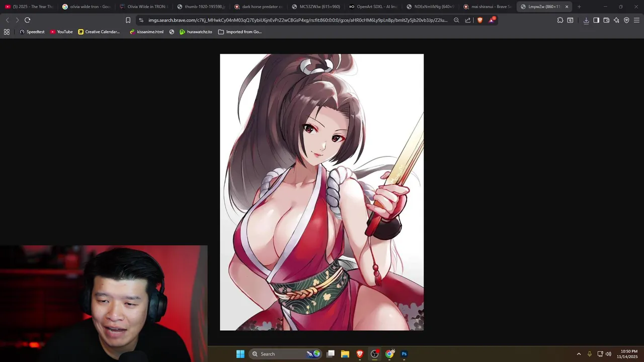Open Task View on the taskbar
This screenshot has width=644, height=362.
pos(331,354)
